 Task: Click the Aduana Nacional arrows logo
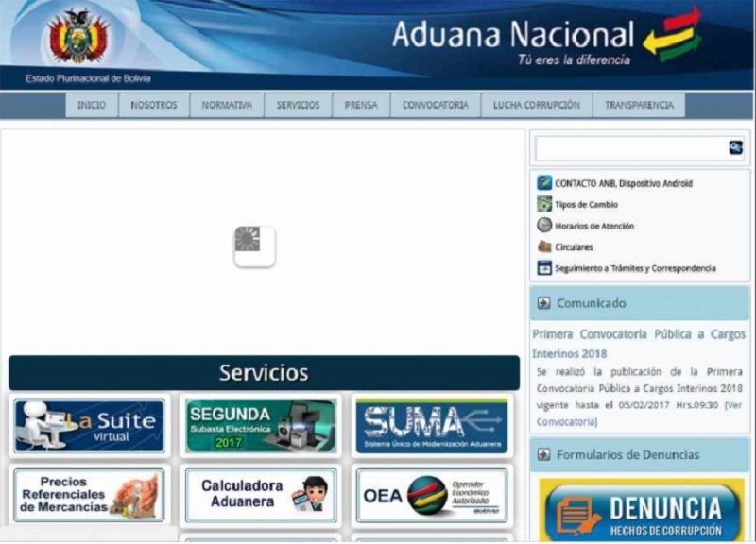pos(672,35)
